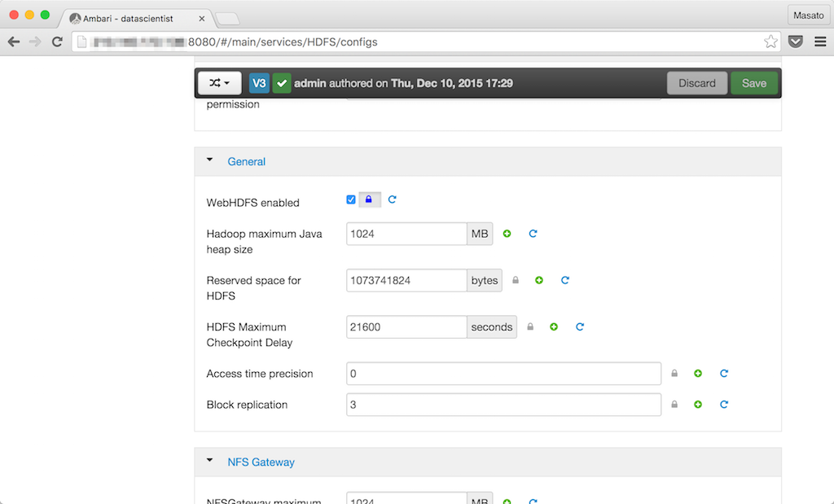Screen dimensions: 834x504
Task: Click lock icon for Access time precision
Action: 674,373
